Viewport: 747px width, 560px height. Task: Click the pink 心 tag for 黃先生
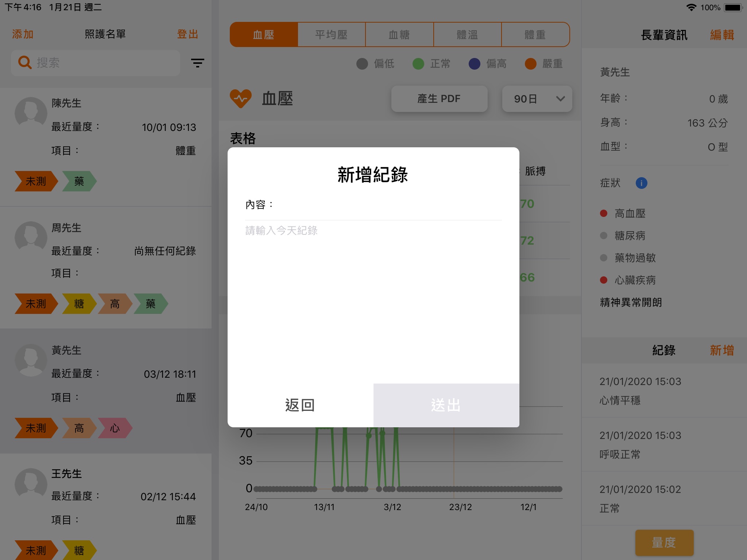pyautogui.click(x=115, y=428)
